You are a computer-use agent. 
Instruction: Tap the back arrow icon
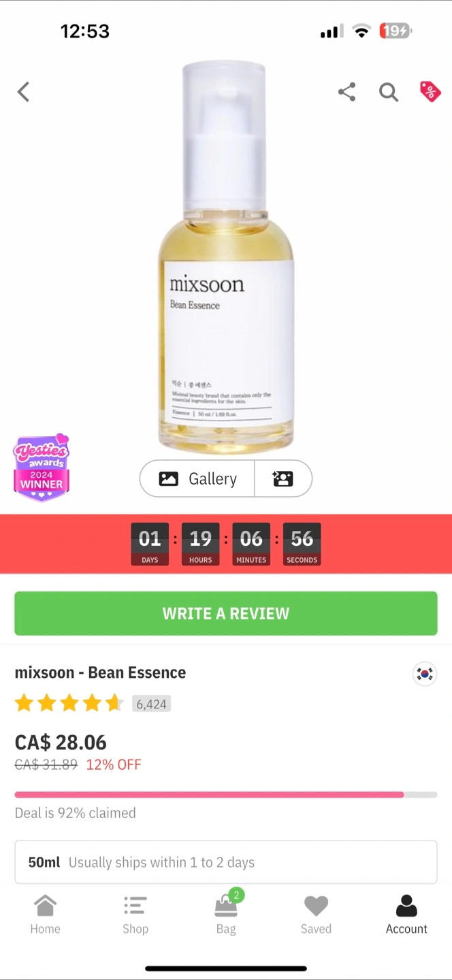pos(24,92)
